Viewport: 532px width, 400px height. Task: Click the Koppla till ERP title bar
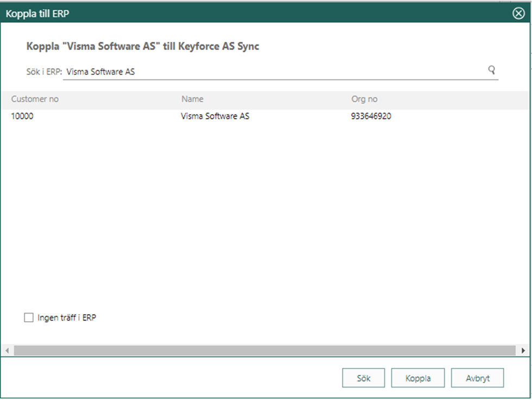click(x=217, y=14)
